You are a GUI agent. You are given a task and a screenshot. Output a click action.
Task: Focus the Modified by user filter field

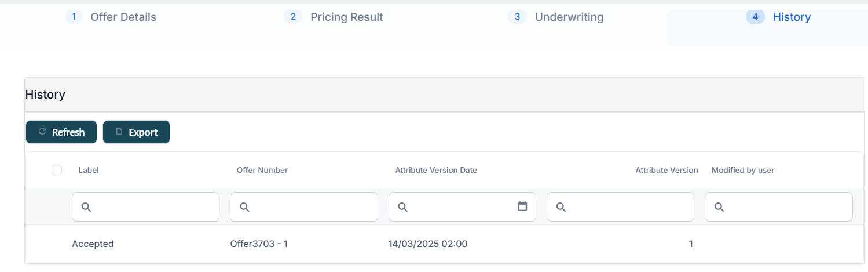786,207
